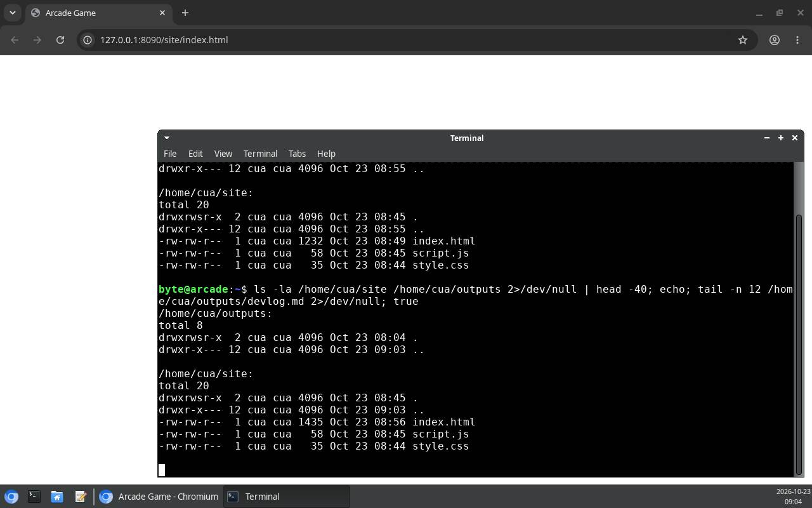Screen dimensions: 812x508
Task: Restore the Chromium window size
Action: click(780, 13)
